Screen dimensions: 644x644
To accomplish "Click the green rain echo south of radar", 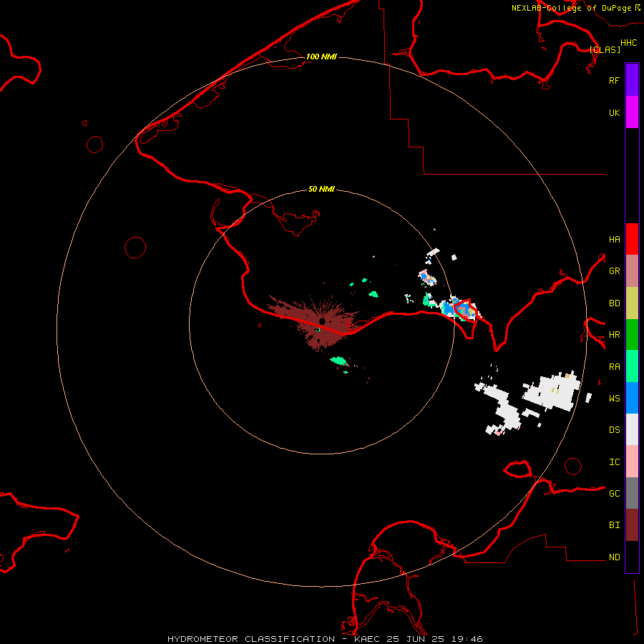I will (338, 361).
